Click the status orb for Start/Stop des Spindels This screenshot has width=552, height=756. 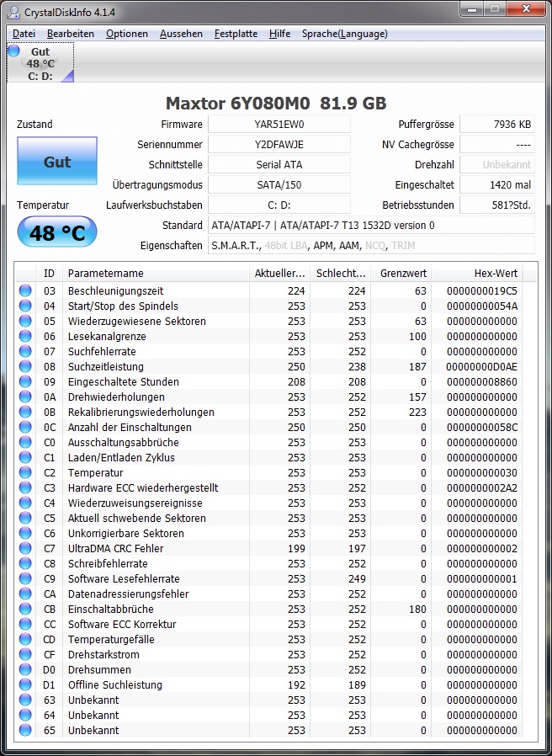pyautogui.click(x=25, y=306)
